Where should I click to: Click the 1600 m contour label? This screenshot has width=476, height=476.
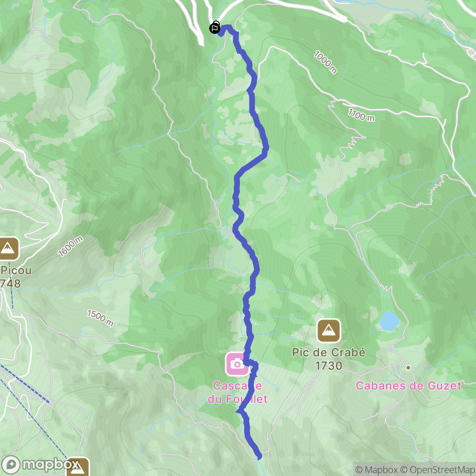71,246
